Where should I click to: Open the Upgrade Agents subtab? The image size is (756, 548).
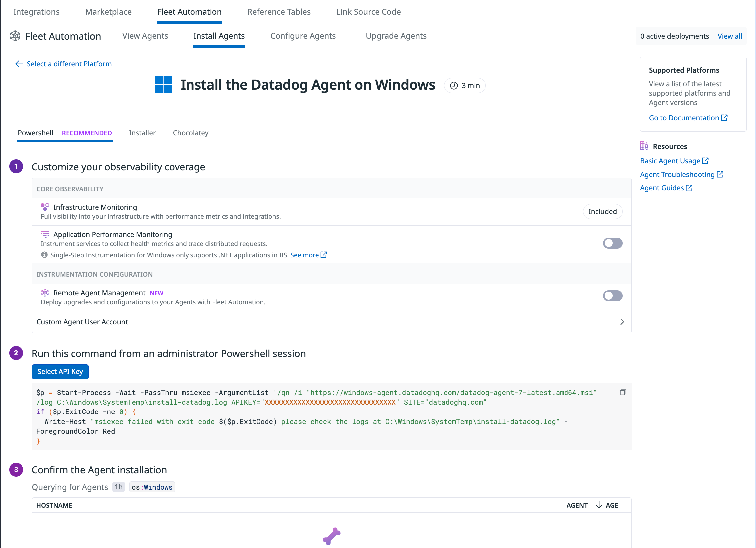pos(396,36)
